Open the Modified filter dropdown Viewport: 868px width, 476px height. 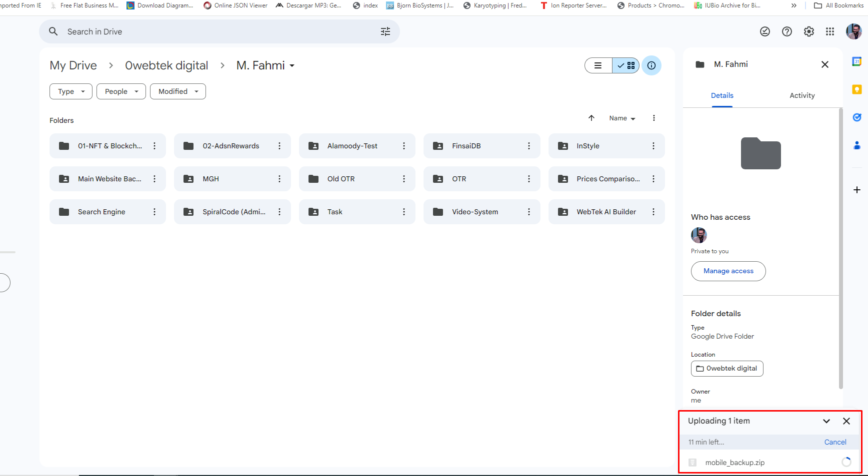tap(178, 91)
